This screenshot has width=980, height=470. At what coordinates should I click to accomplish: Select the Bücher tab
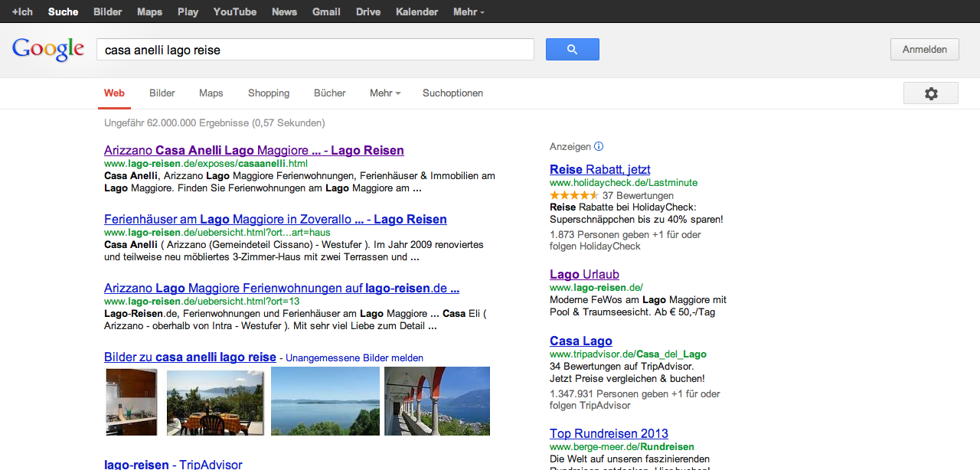330,93
